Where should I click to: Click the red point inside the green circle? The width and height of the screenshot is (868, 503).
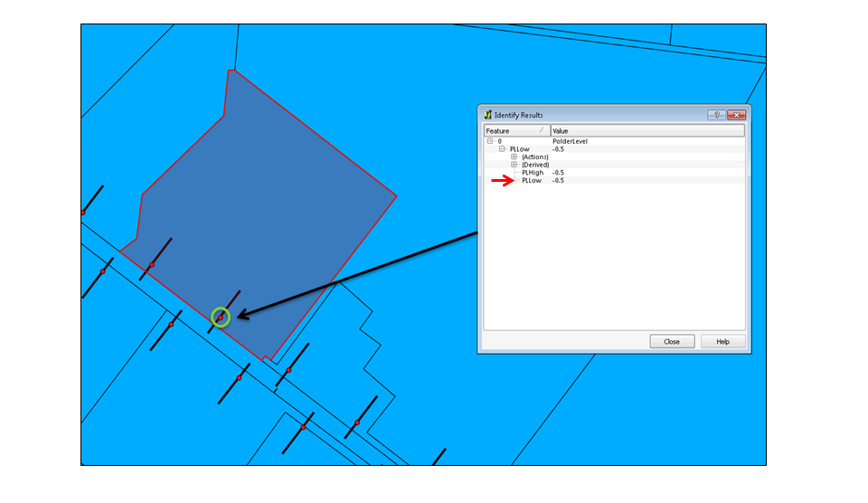(x=221, y=318)
